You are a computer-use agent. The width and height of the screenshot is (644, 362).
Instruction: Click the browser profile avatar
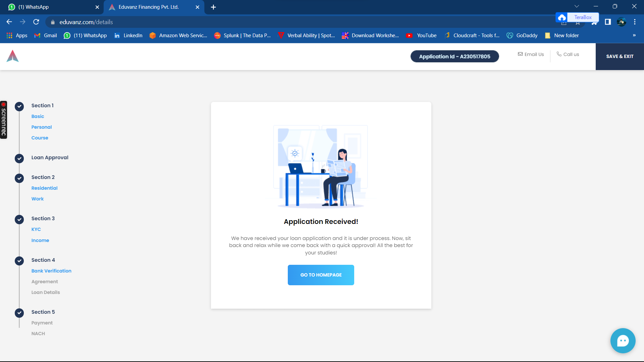click(x=622, y=22)
